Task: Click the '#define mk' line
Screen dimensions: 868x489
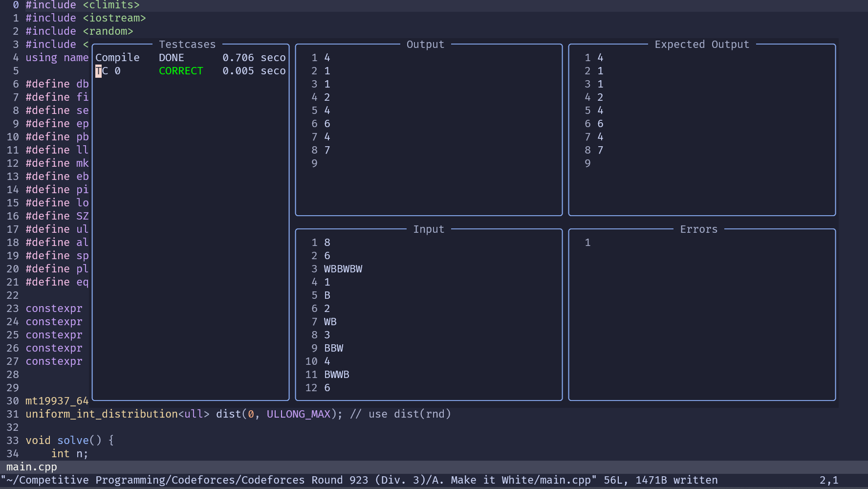Action: click(x=57, y=163)
